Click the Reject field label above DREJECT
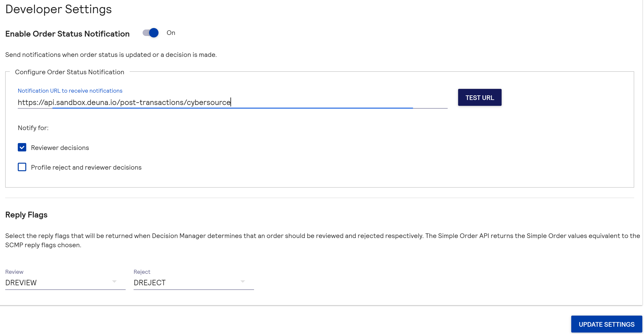644x334 pixels. 142,272
